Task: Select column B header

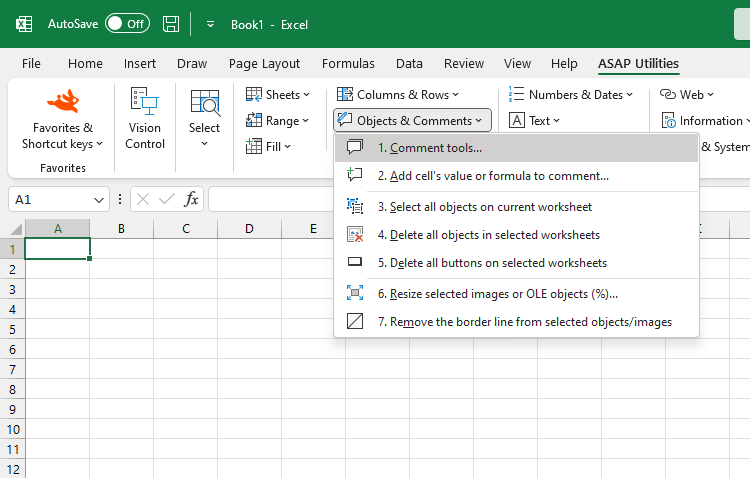Action: pos(121,229)
